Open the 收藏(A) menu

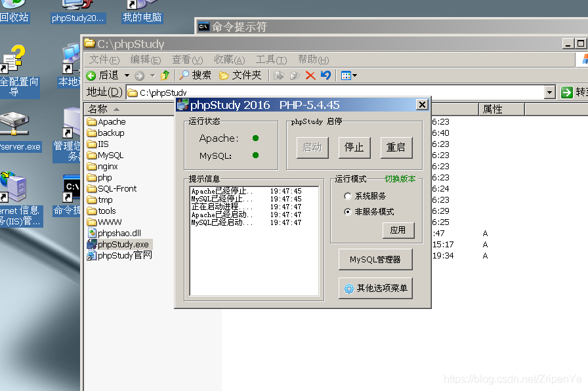point(229,60)
